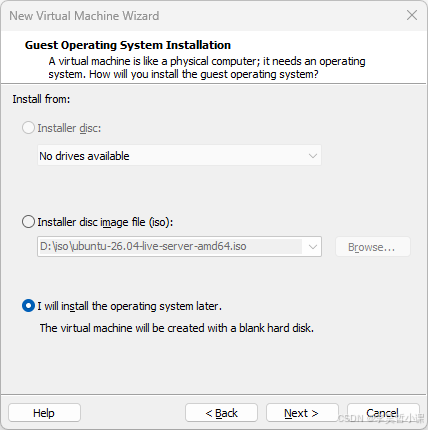Open Help for the wizard
The height and width of the screenshot is (430, 428).
[x=44, y=413]
